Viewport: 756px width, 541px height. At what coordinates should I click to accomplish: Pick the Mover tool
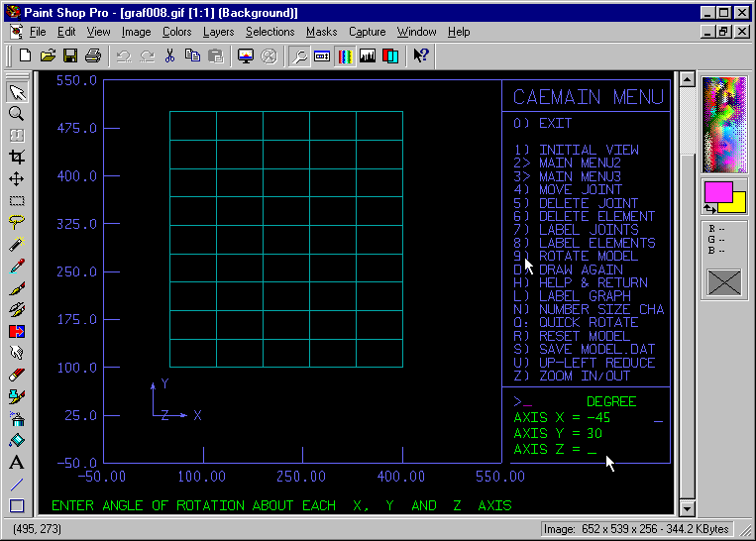[16, 179]
